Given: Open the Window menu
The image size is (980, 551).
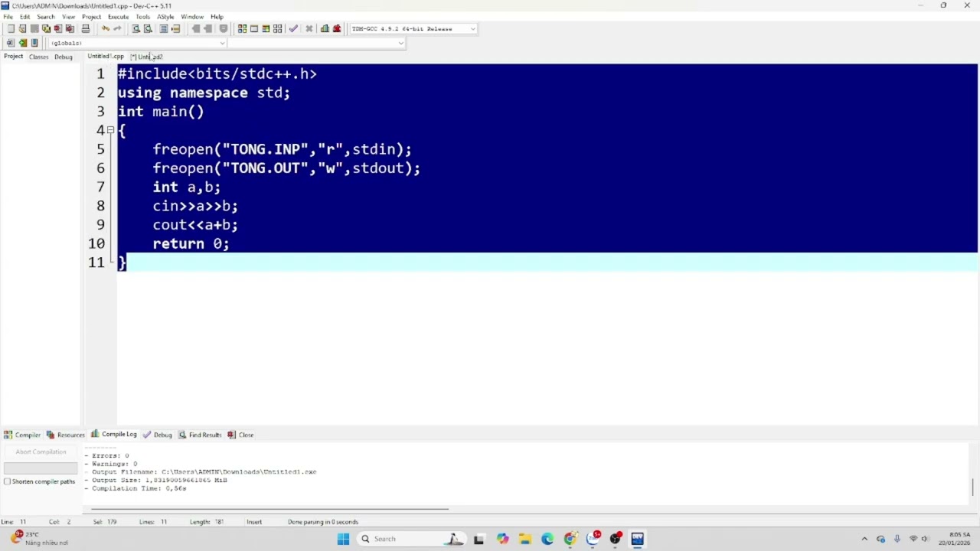Looking at the screenshot, I should pyautogui.click(x=192, y=16).
